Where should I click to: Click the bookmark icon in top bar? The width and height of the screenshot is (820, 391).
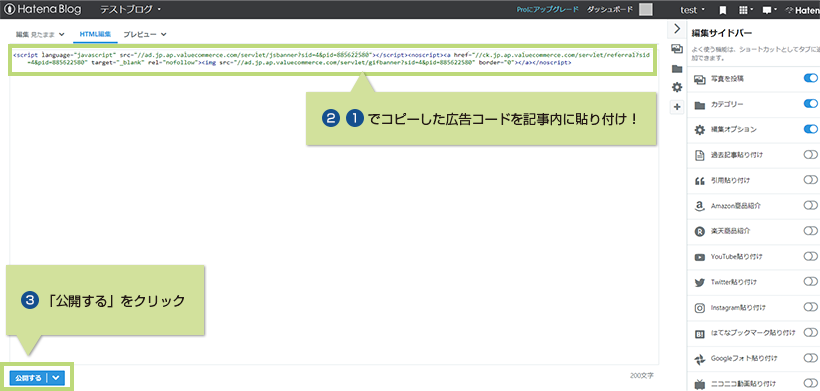(x=722, y=9)
